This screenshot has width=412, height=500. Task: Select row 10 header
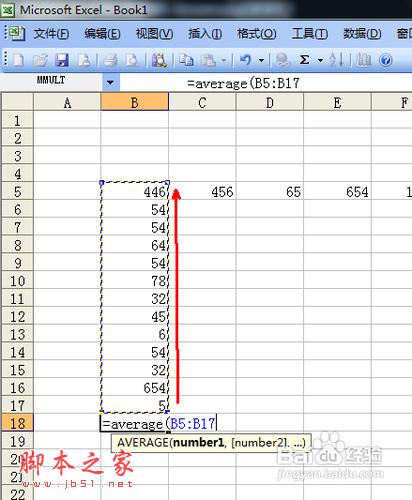pyautogui.click(x=17, y=281)
